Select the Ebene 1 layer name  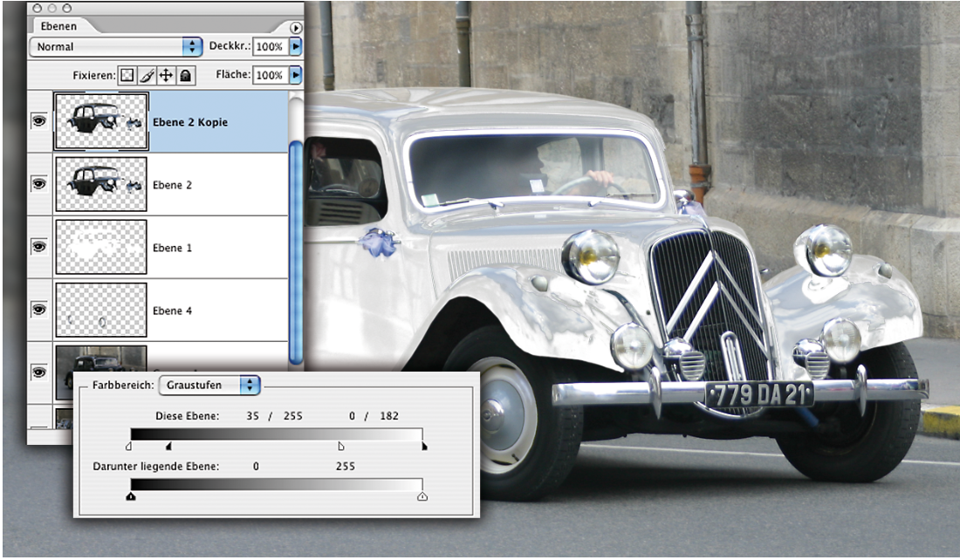click(x=173, y=248)
